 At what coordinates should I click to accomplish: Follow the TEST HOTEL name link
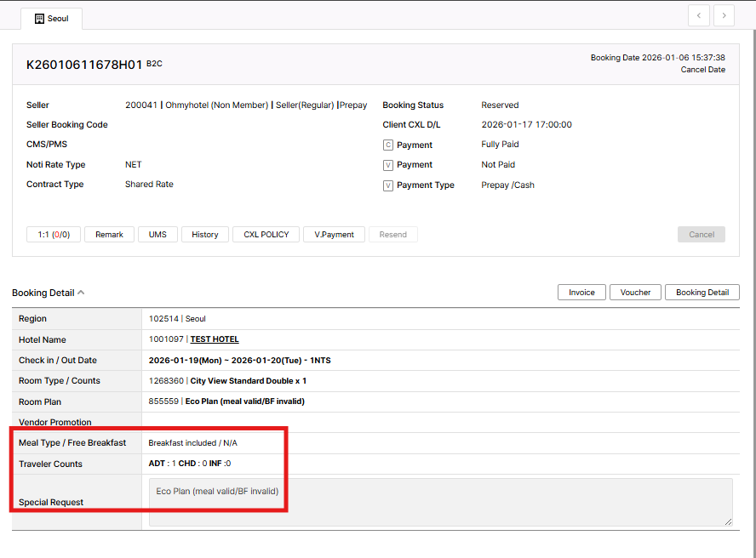215,339
